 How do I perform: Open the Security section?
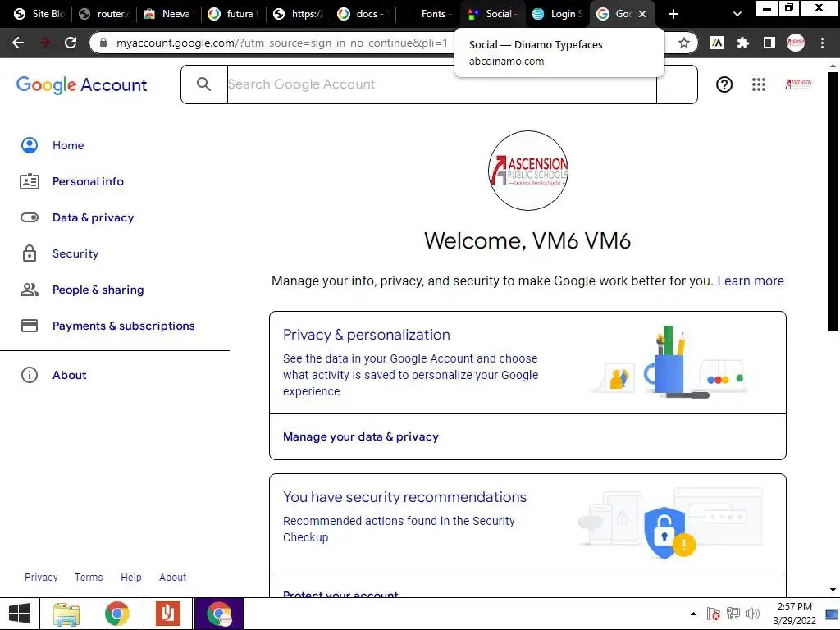pos(75,253)
